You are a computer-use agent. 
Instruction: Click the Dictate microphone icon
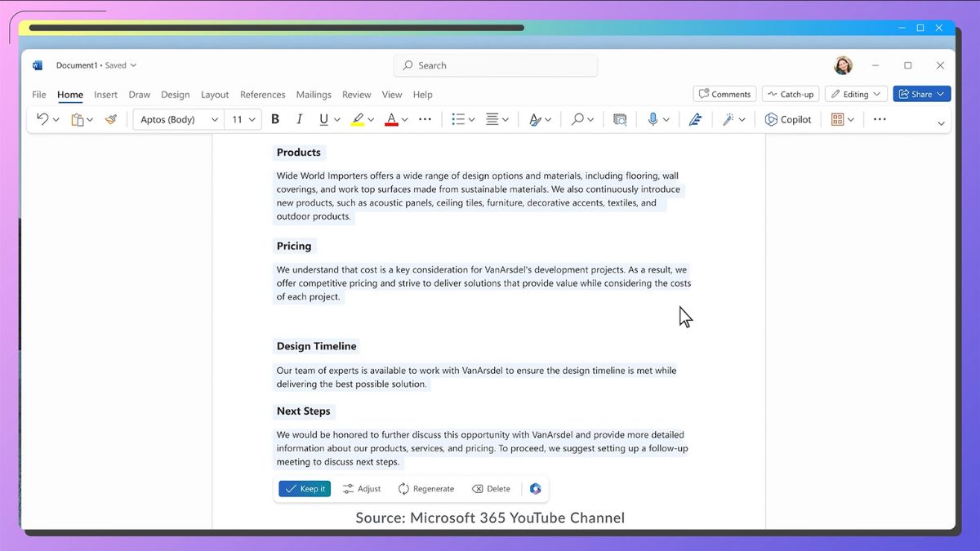(x=653, y=119)
